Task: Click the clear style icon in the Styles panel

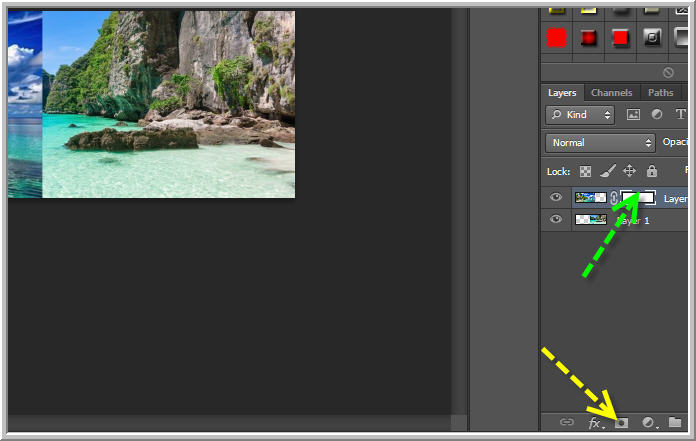Action: point(668,72)
